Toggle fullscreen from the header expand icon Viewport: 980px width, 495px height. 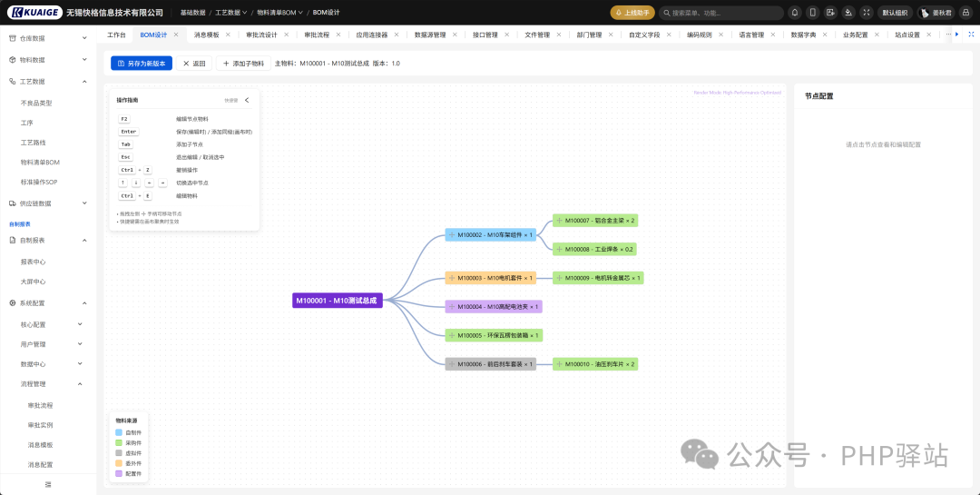tap(867, 13)
